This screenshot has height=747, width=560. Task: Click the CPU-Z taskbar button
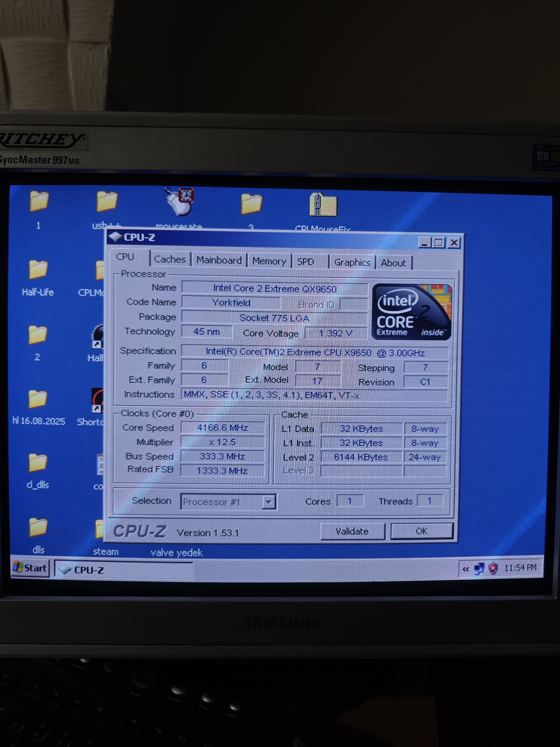coord(123,570)
